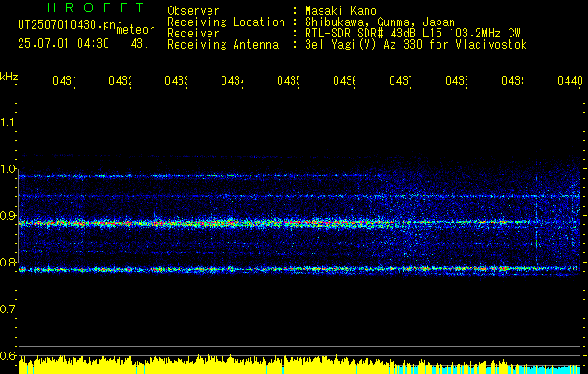Click the 0431 time axis marker
The height and width of the screenshot is (374, 588).
click(64, 80)
